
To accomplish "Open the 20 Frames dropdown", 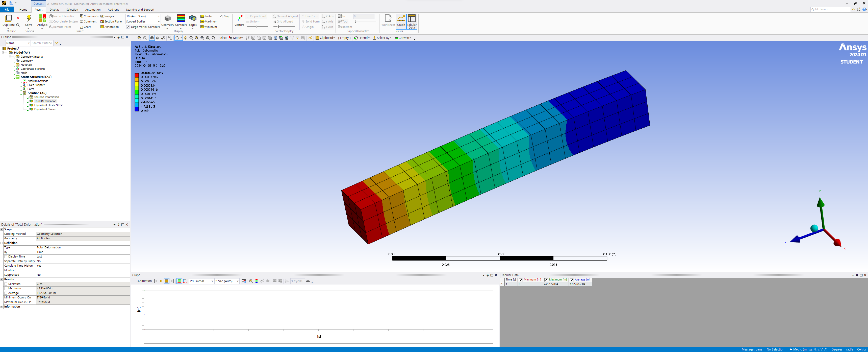I will (201, 281).
